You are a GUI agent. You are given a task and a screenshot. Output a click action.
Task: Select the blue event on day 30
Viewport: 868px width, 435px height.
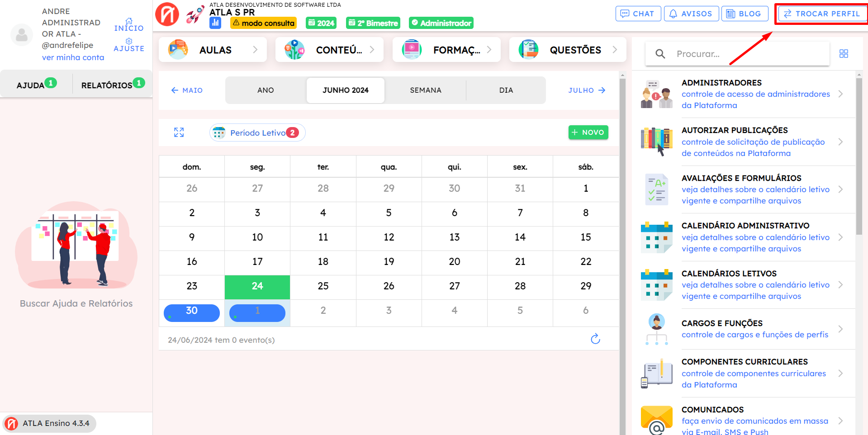click(x=192, y=312)
